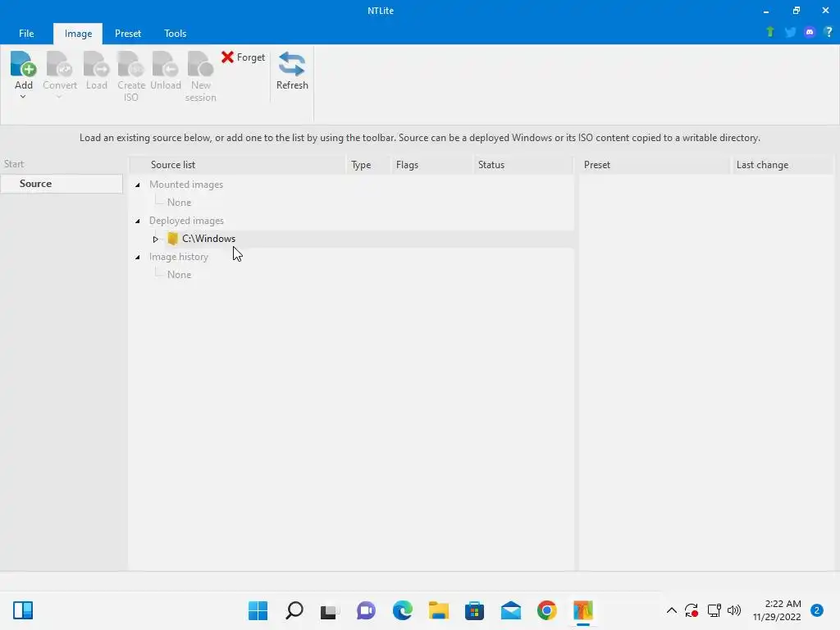Screen dimensions: 840x630
Task: Open taskbar Search
Action: coord(294,610)
